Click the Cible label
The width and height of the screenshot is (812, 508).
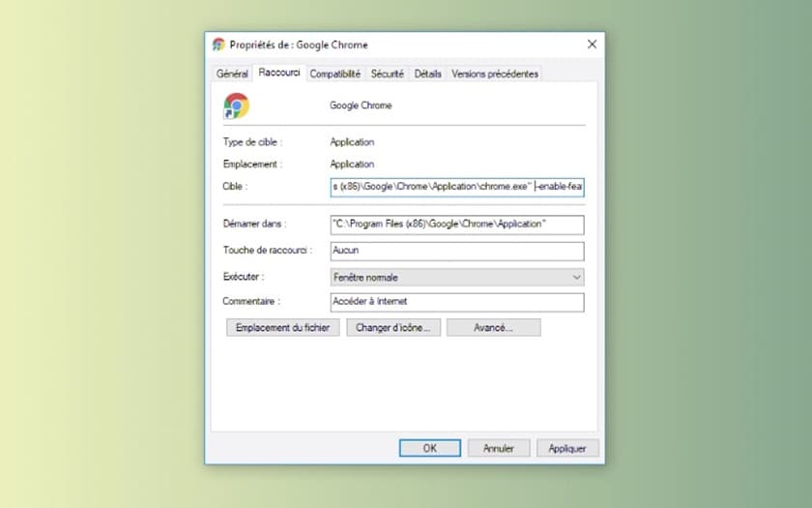pos(235,186)
